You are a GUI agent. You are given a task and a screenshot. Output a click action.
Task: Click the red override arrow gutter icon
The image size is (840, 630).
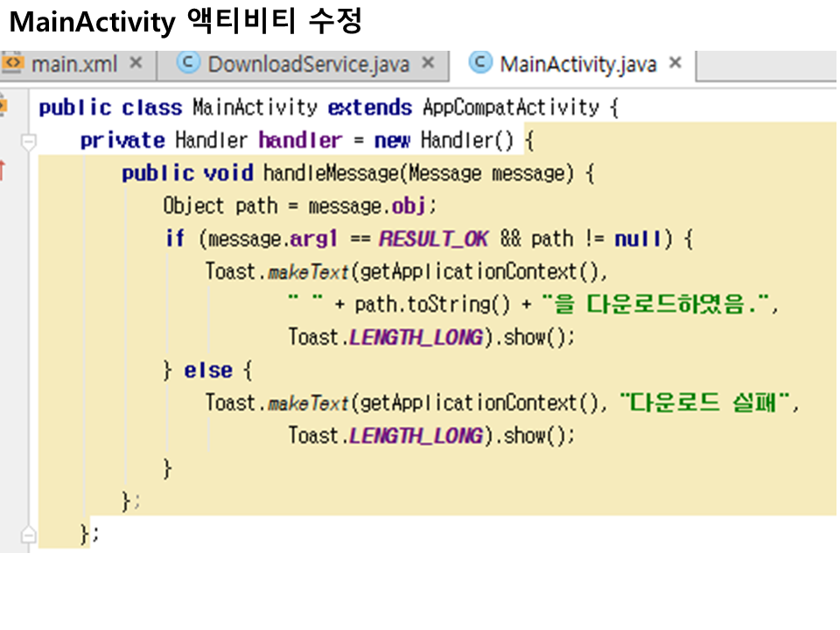[x=3, y=170]
